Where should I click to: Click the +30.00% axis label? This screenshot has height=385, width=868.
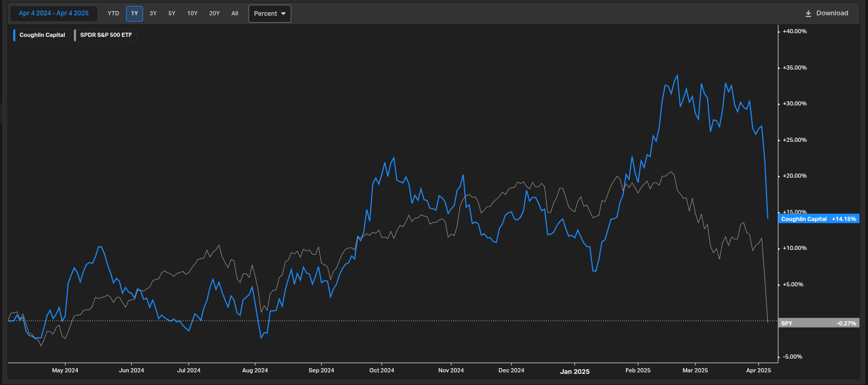click(x=795, y=104)
